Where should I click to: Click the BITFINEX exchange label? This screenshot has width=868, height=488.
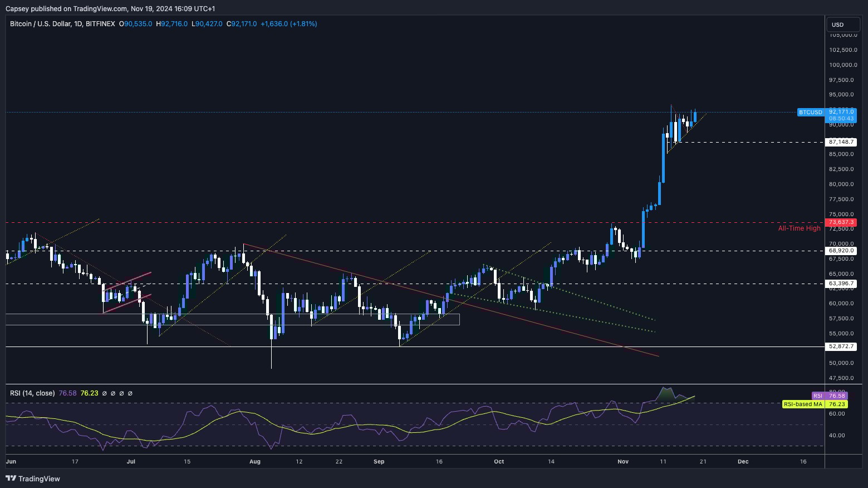point(99,24)
